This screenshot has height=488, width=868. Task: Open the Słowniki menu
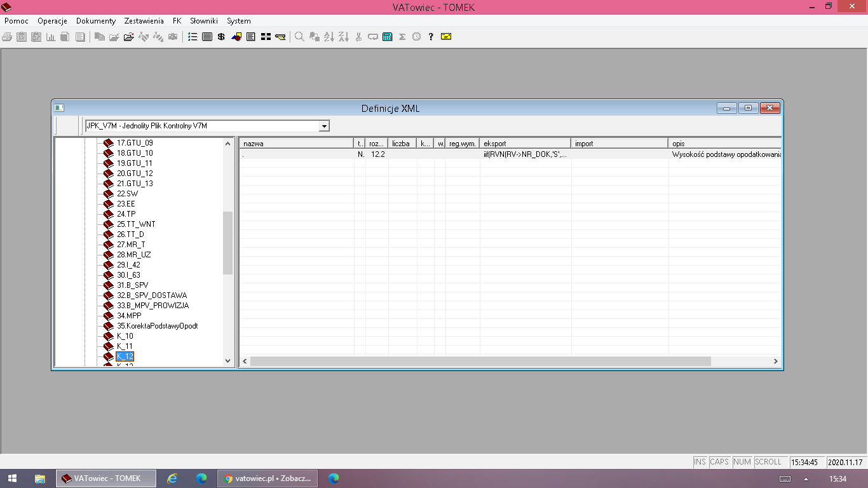pyautogui.click(x=204, y=21)
